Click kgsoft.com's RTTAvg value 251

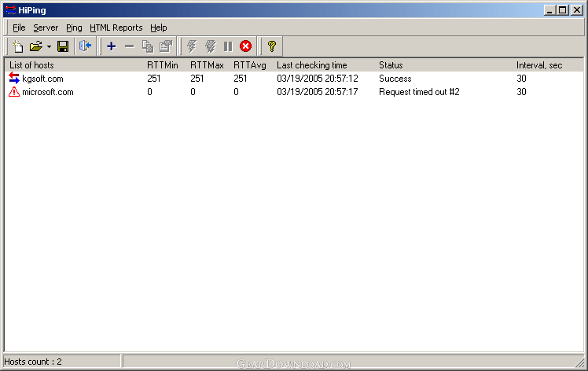(241, 79)
